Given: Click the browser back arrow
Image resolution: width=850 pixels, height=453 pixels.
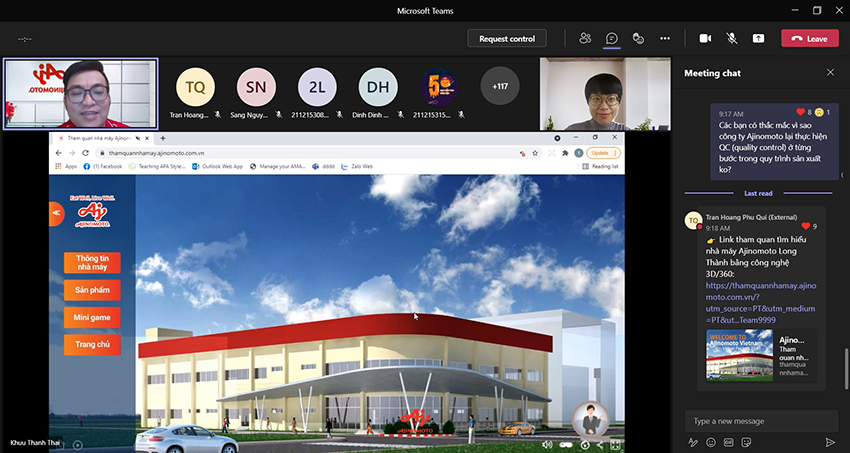Looking at the screenshot, I should [x=59, y=153].
